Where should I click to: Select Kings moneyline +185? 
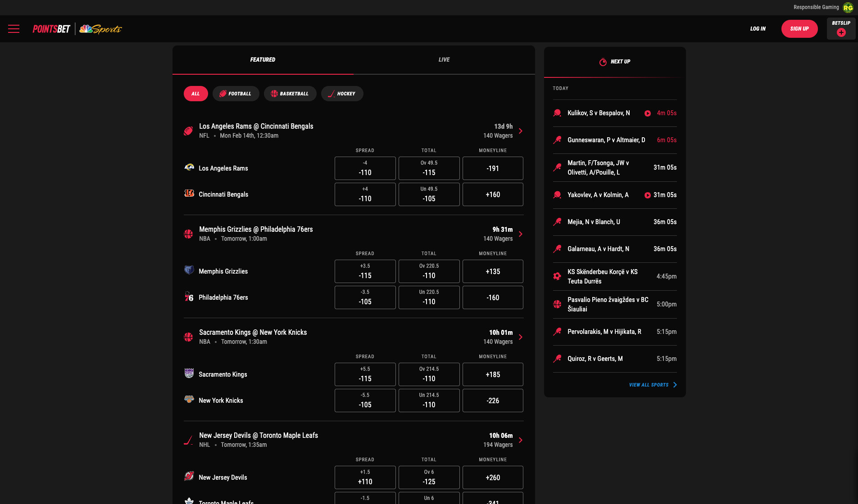tap(493, 374)
